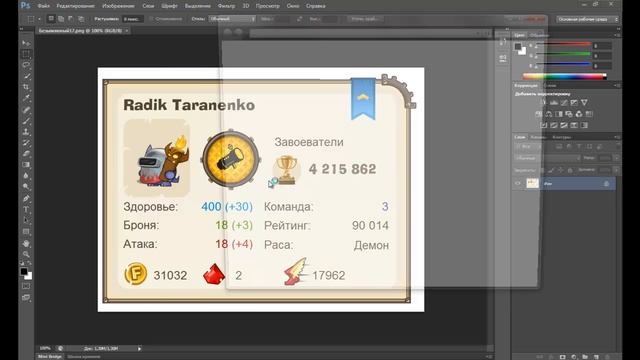Select the Lasso tool
This screenshot has width=640, height=360.
(x=26, y=65)
